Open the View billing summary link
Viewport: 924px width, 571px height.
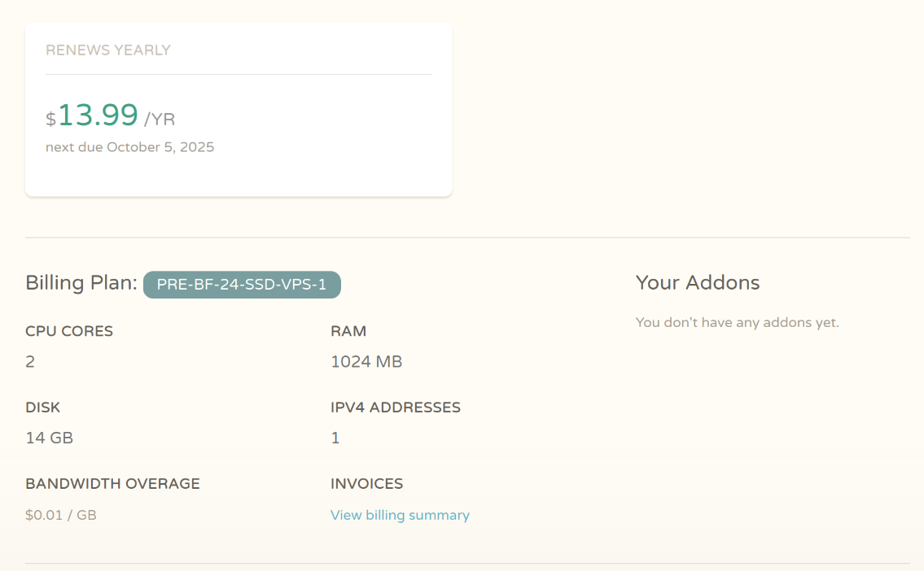tap(400, 515)
